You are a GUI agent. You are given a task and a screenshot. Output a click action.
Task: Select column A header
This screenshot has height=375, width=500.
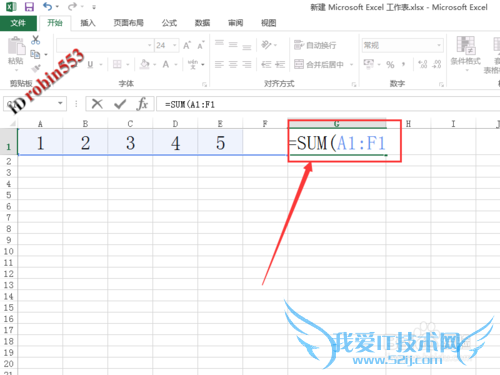tap(40, 124)
